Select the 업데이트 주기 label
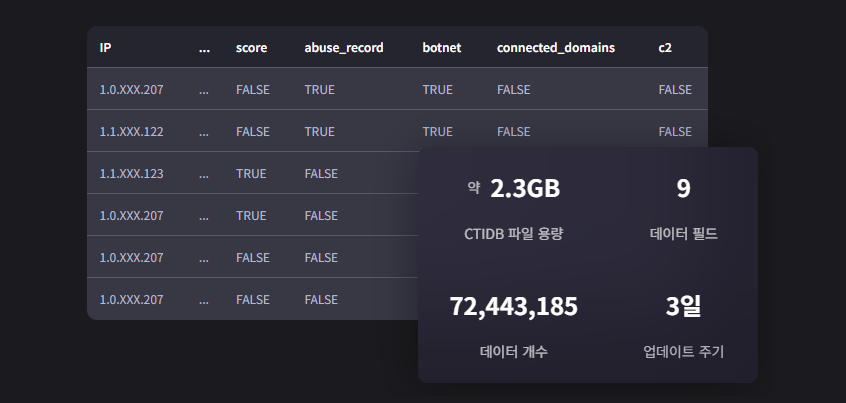Screen dimensions: 846x403 [683, 352]
